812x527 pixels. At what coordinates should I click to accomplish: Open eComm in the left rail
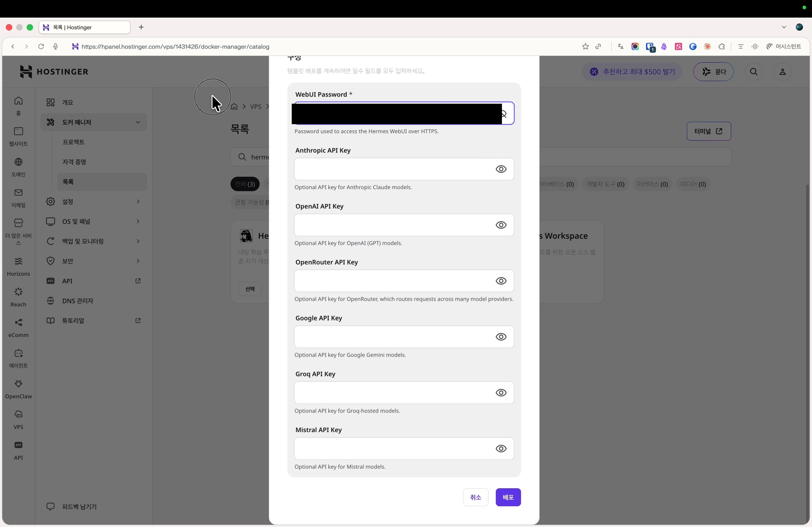point(18,328)
